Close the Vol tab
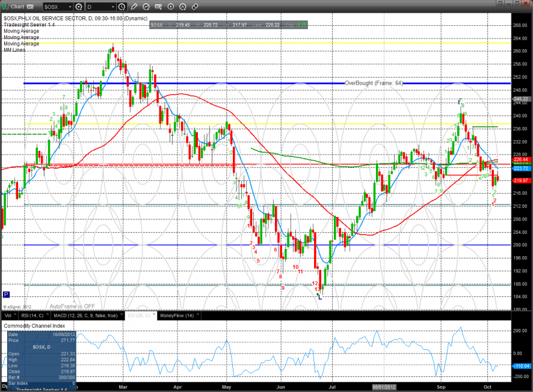Screen dimensions: 533x392 (15, 314)
